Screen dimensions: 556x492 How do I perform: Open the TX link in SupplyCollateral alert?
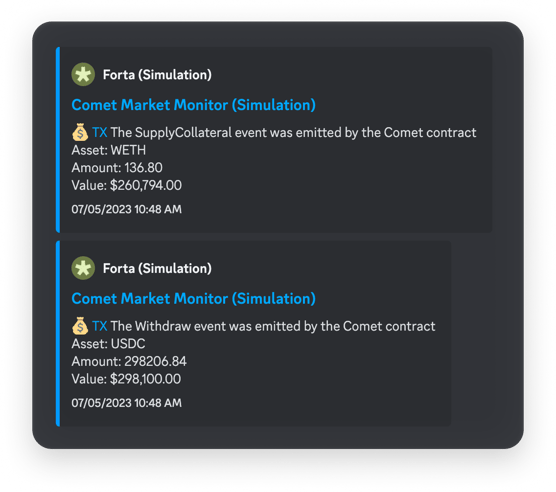point(100,133)
